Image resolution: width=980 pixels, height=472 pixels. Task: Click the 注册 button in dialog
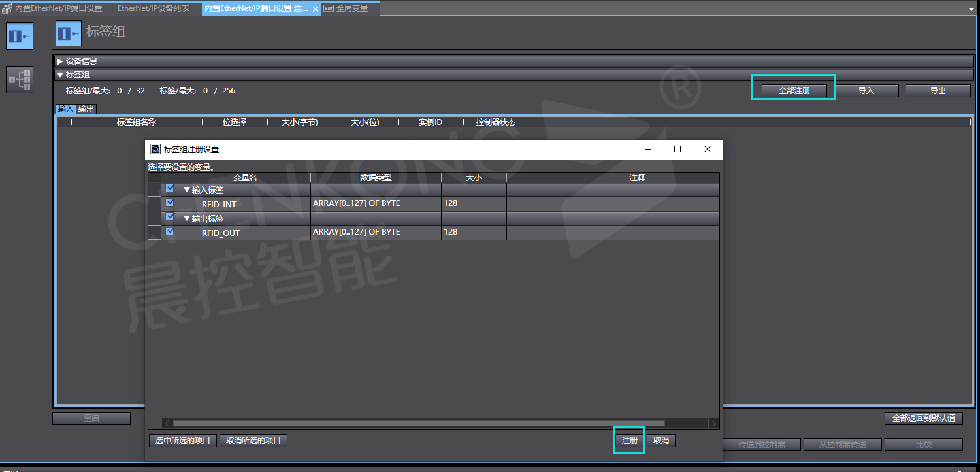click(x=629, y=441)
